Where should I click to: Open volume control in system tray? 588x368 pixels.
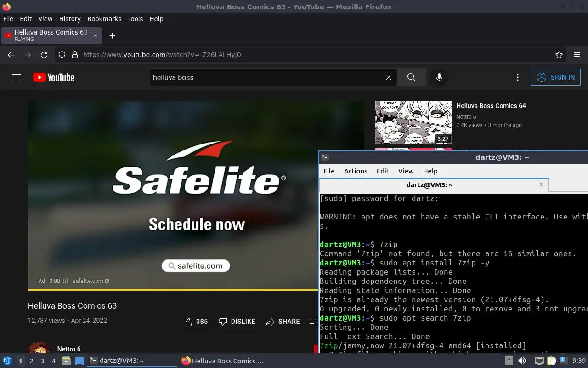click(522, 361)
